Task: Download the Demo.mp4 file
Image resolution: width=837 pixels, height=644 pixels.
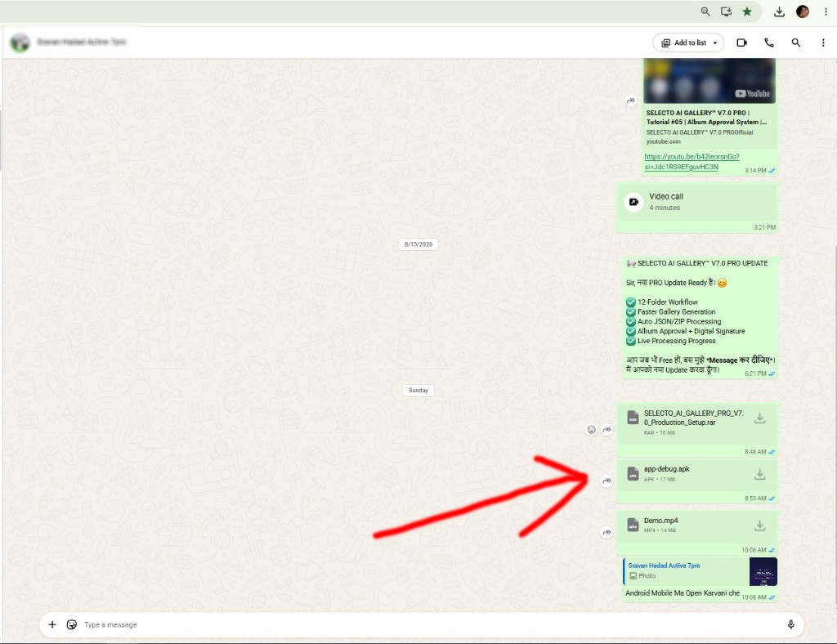Action: [759, 525]
